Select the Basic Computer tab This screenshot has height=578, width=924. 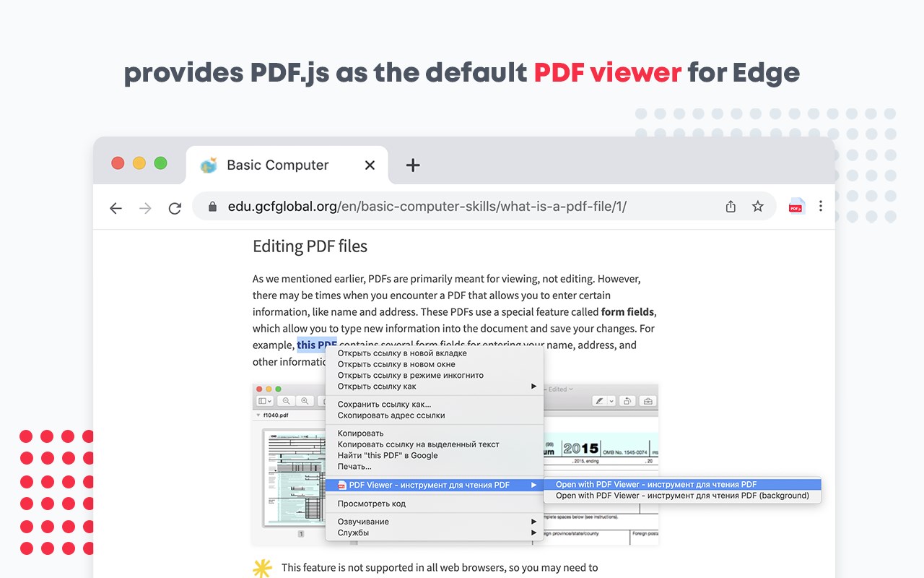(x=287, y=165)
